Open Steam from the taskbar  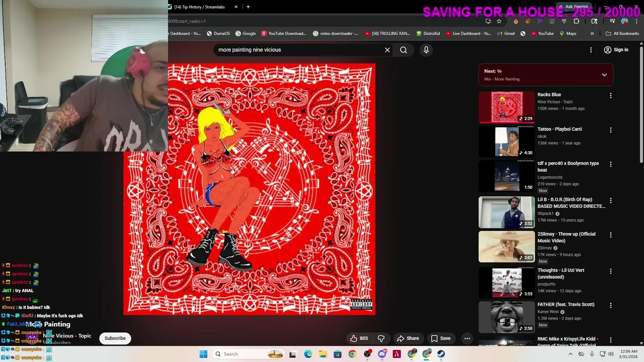coord(441,354)
